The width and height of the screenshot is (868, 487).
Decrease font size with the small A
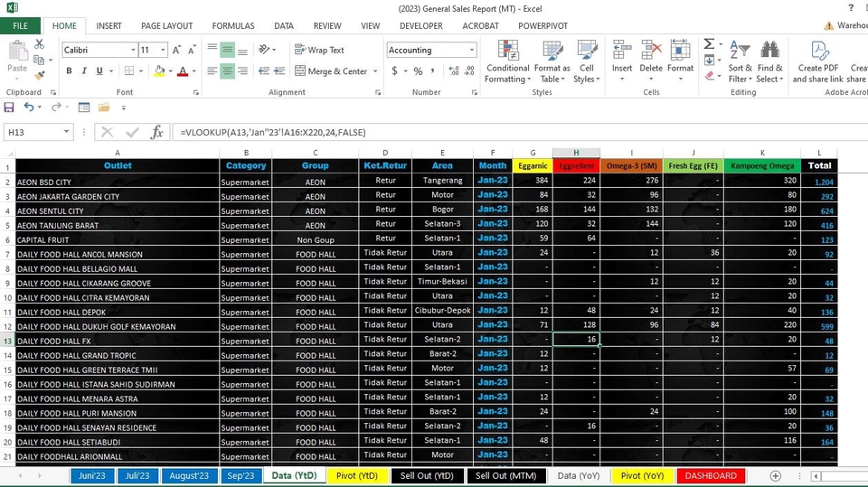click(x=192, y=50)
